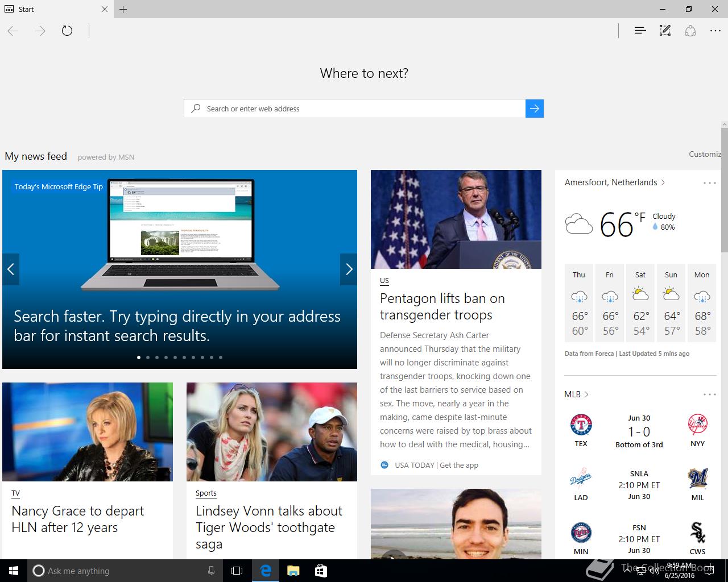Image resolution: width=728 pixels, height=582 pixels.
Task: Open Task View on the taskbar
Action: coord(237,571)
